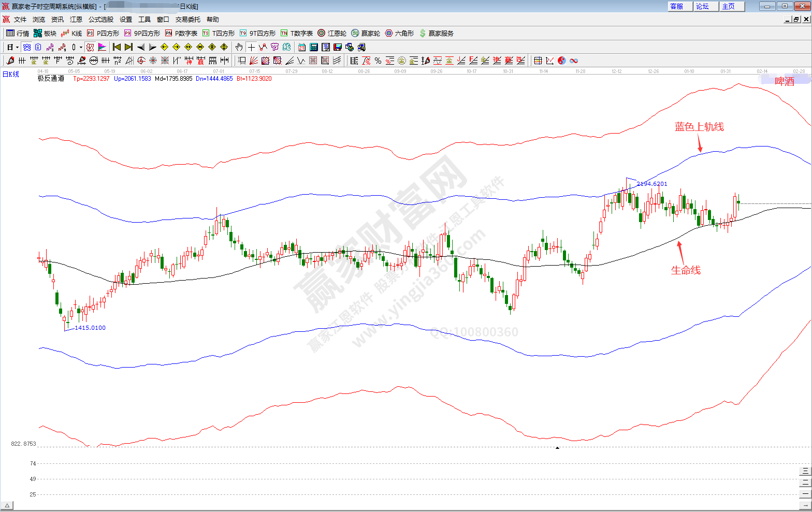This screenshot has height=512, width=812.
Task: Expand the bottom-left triangle panel button
Action: [7, 505]
